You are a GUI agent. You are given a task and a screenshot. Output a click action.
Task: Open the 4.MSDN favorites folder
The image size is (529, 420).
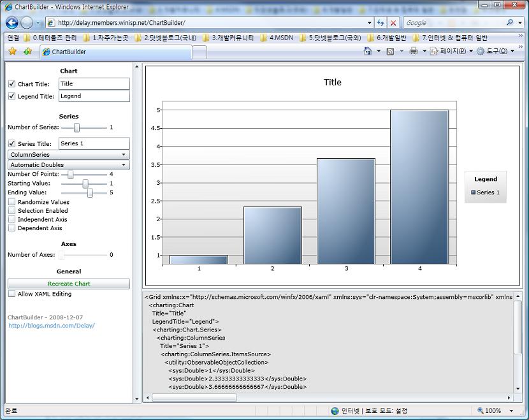click(277, 38)
